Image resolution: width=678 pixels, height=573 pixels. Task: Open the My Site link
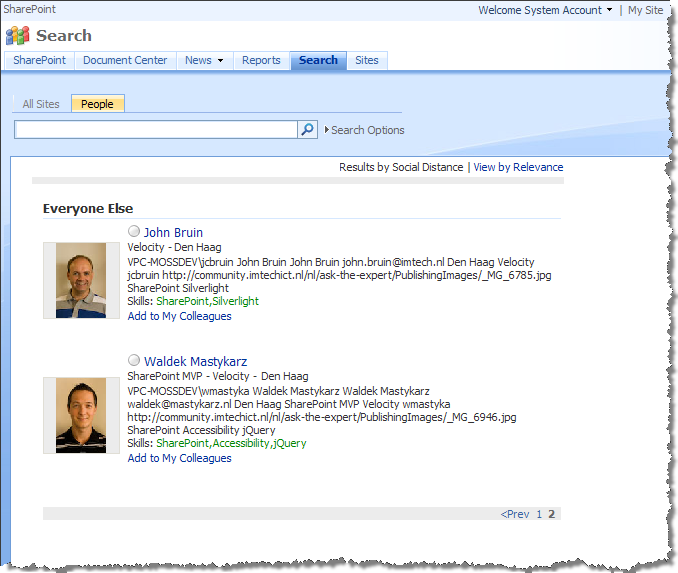(645, 10)
